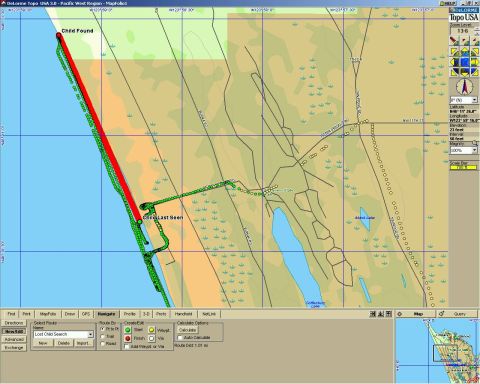Open the MapFolio tab
This screenshot has height=384, width=480.
coord(48,314)
